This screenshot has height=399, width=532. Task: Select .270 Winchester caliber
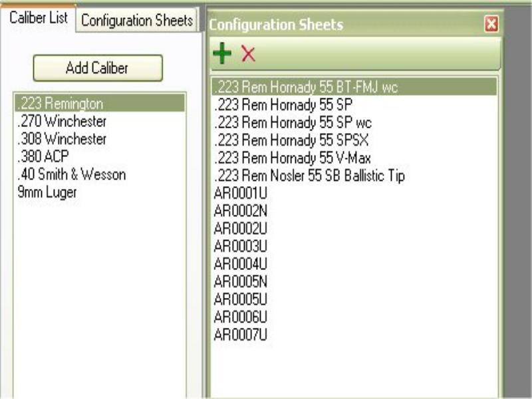pyautogui.click(x=100, y=121)
